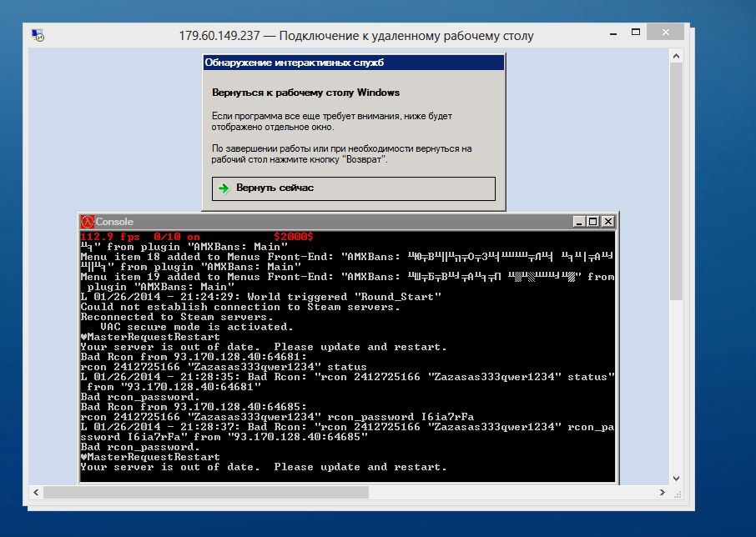
Task: Click the "Вернуться к рабочему столу Windows" heading
Action: [305, 93]
